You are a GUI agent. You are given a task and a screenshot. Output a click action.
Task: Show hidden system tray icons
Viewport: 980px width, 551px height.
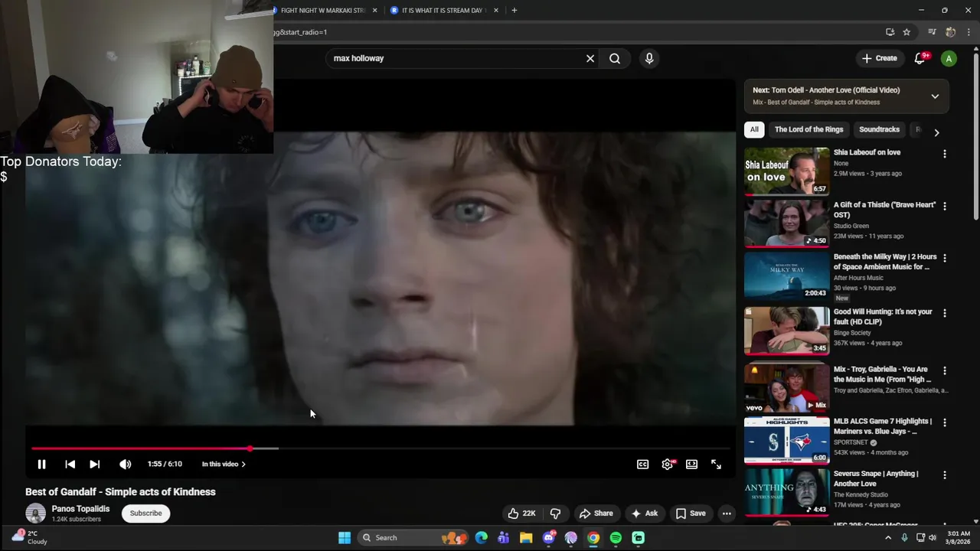point(888,538)
